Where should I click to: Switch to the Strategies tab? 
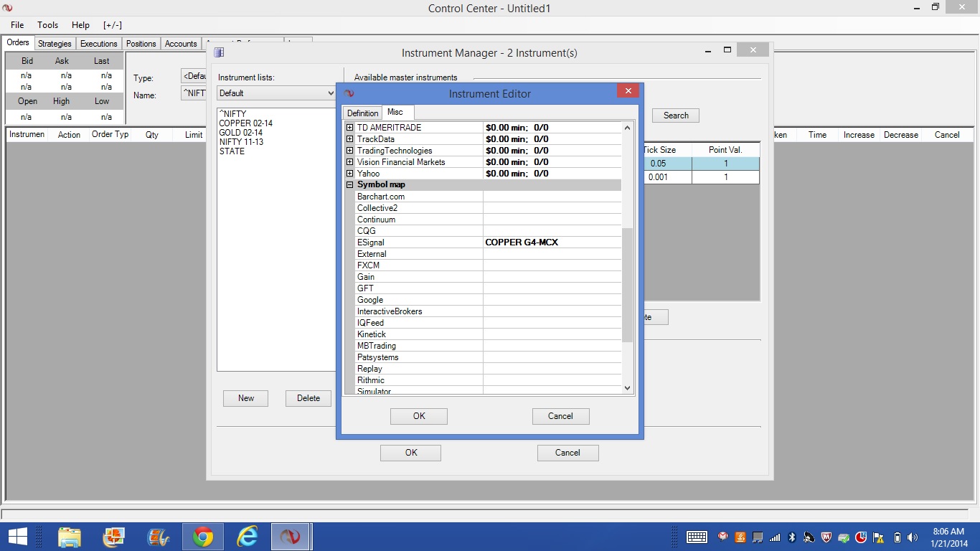pyautogui.click(x=55, y=44)
